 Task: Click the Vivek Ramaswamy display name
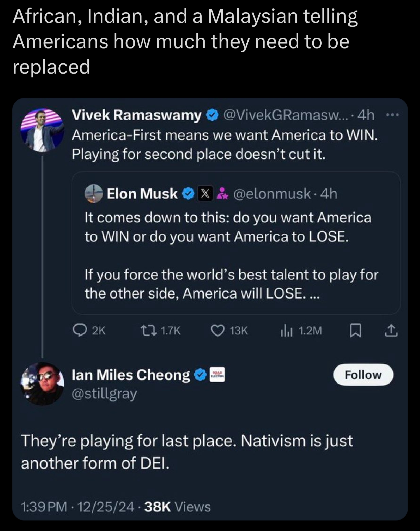[137, 115]
